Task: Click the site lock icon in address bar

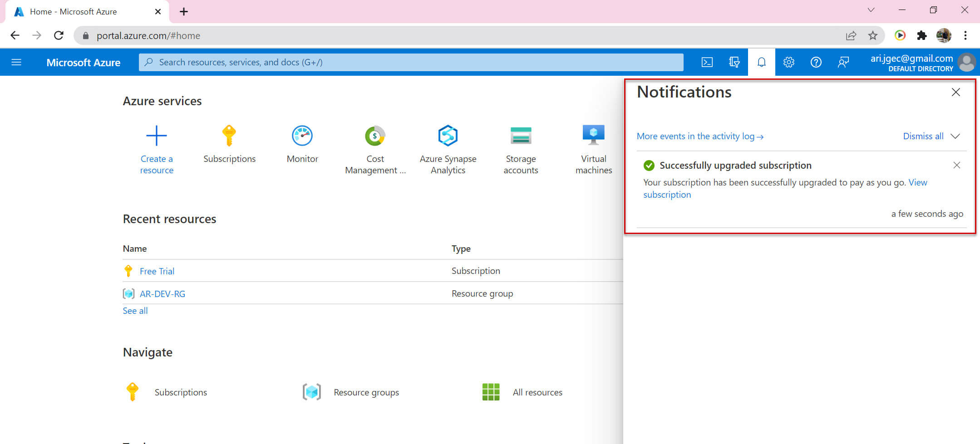Action: [x=85, y=35]
